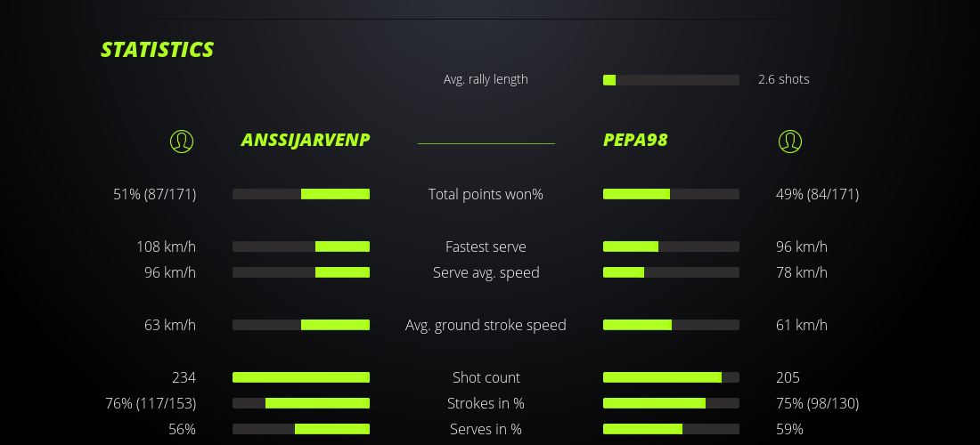980x445 pixels.
Task: Click ANSSIJARVENP's Strokes in % bar
Action: click(x=301, y=403)
